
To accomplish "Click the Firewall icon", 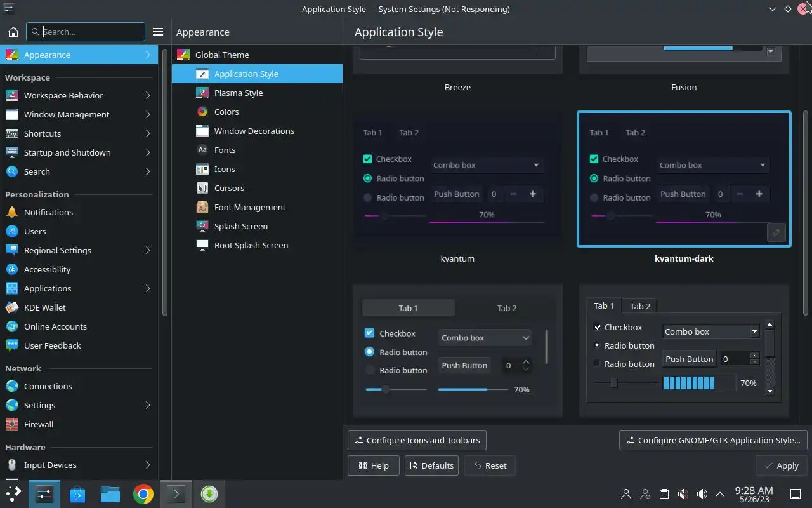I will click(12, 424).
